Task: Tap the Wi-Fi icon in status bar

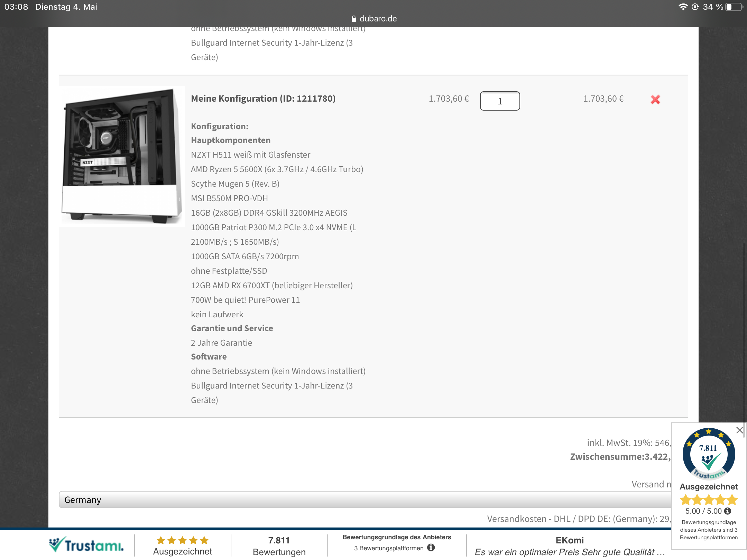Action: 683,7
